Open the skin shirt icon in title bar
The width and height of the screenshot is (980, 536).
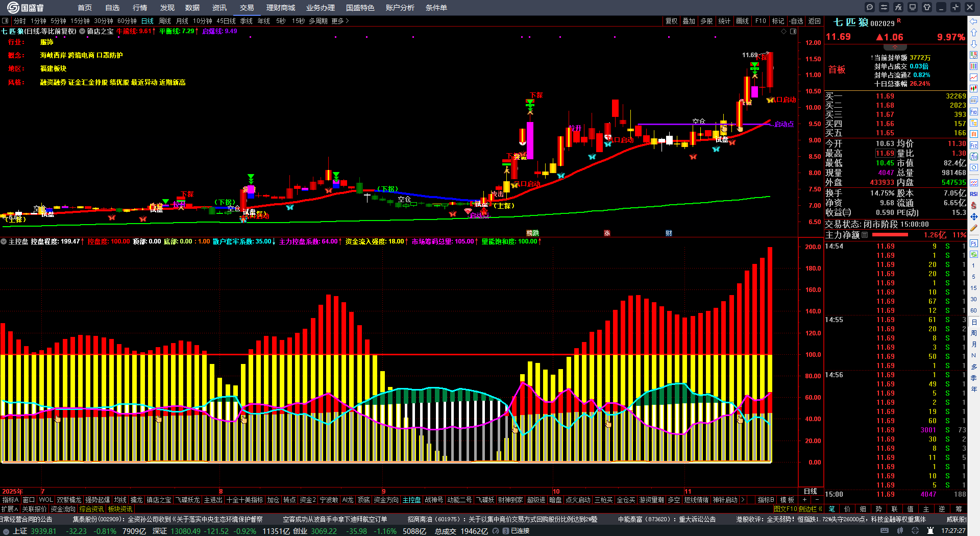coord(927,7)
